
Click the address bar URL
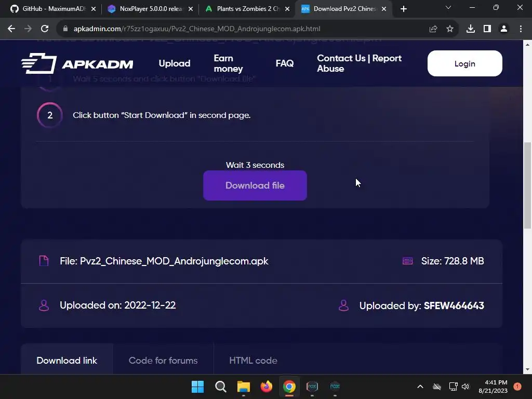(x=197, y=29)
